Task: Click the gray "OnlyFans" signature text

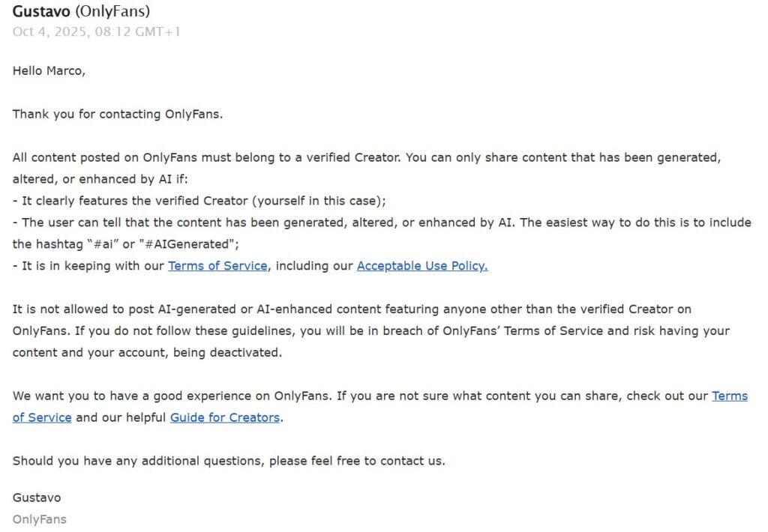Action: (x=39, y=519)
